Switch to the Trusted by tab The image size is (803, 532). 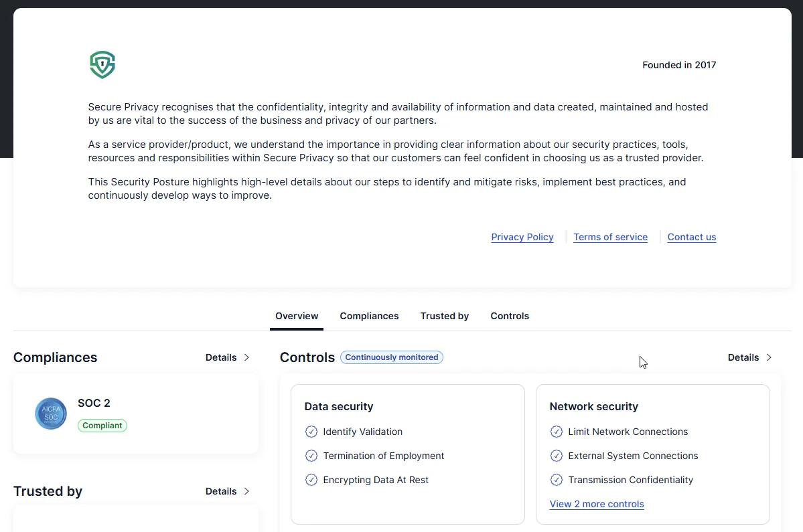click(444, 315)
